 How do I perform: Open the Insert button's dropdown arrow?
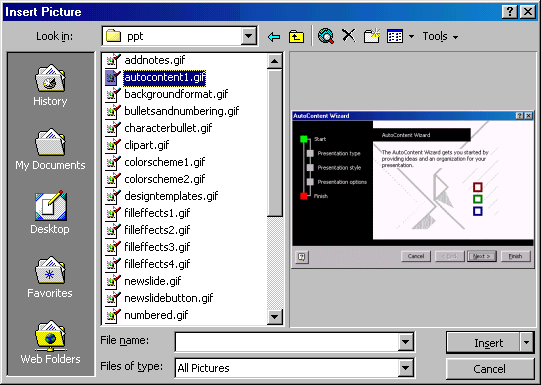coord(527,343)
